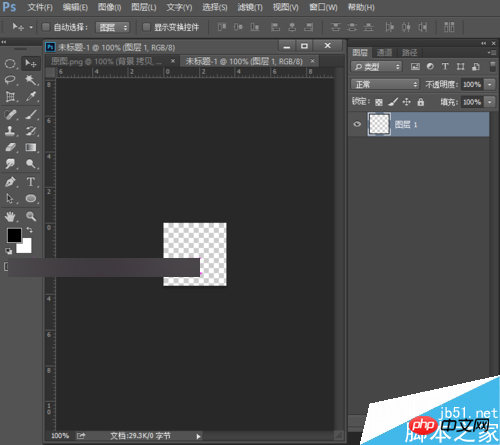Open the 正常 blend mode dropdown

385,84
